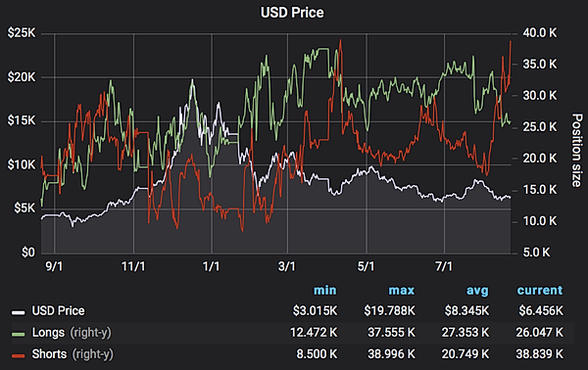Click the 5/1 x-axis date label
Viewport: 588px width, 370px height.
click(x=366, y=266)
